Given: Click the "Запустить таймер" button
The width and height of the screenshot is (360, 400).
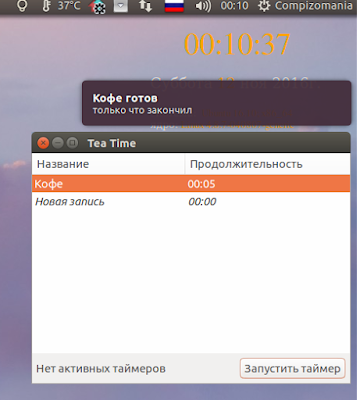Looking at the screenshot, I should click(292, 369).
